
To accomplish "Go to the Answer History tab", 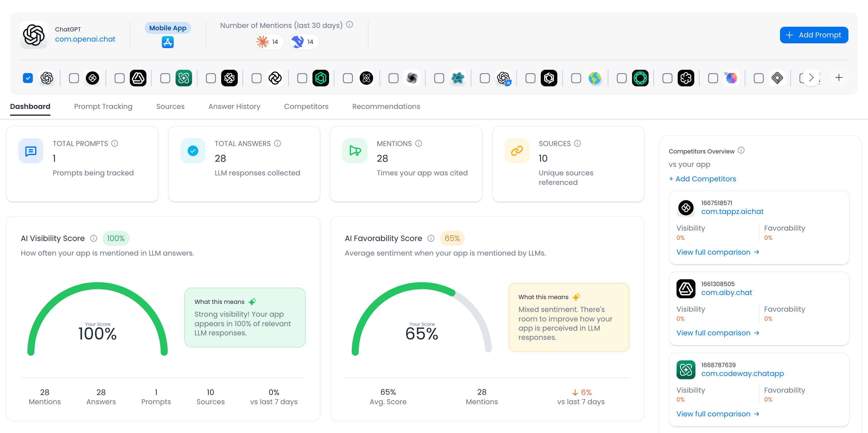I will tap(234, 107).
